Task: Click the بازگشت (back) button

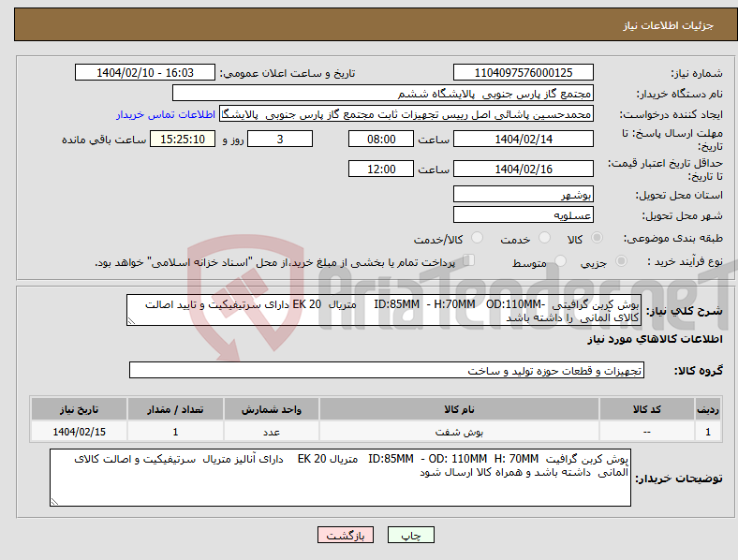Action: [x=346, y=535]
